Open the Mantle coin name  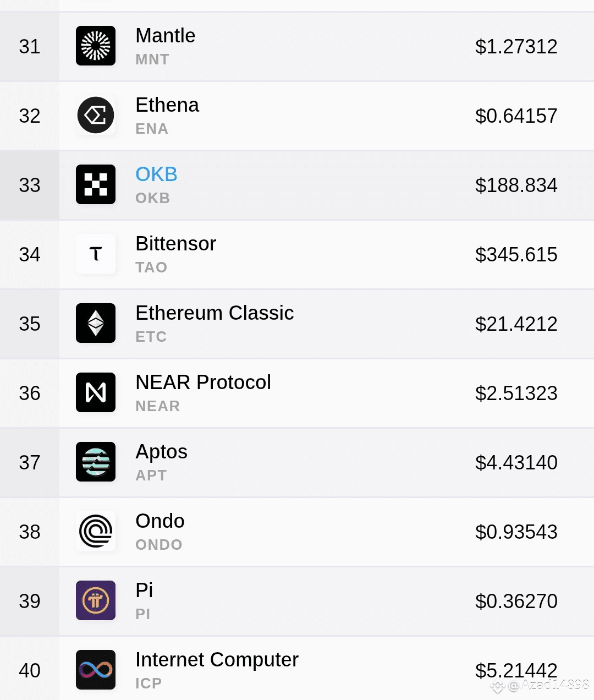click(165, 35)
